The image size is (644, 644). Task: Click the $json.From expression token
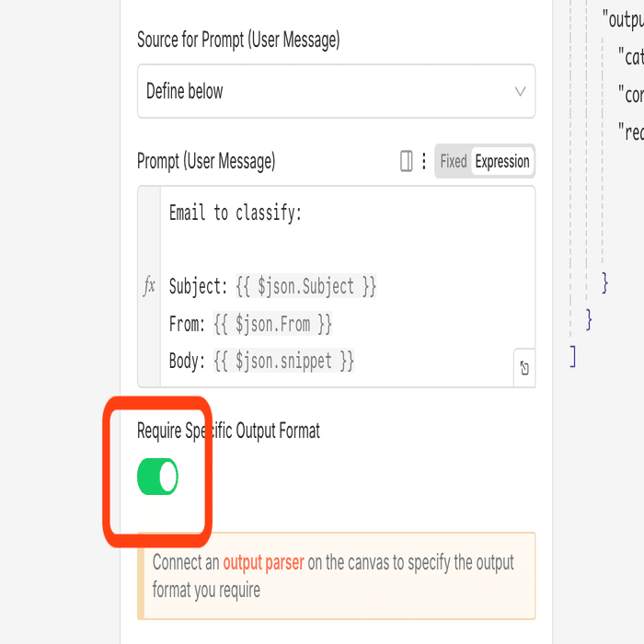pos(272,324)
